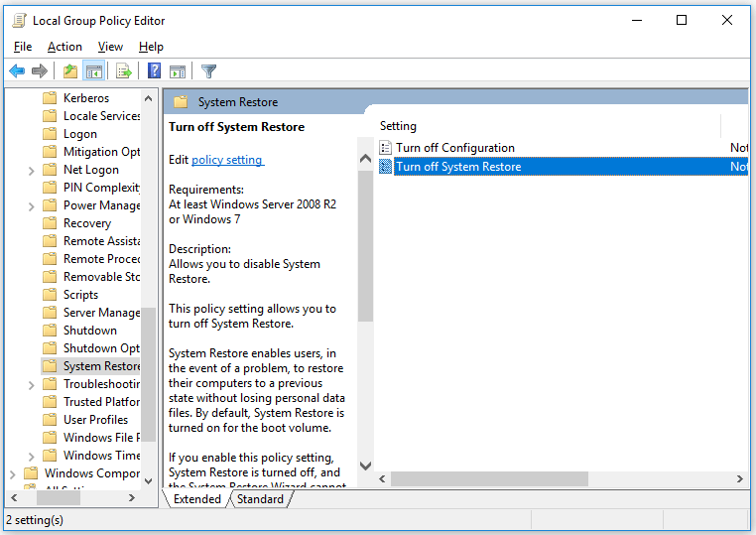
Task: Click the Filter funnel icon
Action: coord(208,71)
